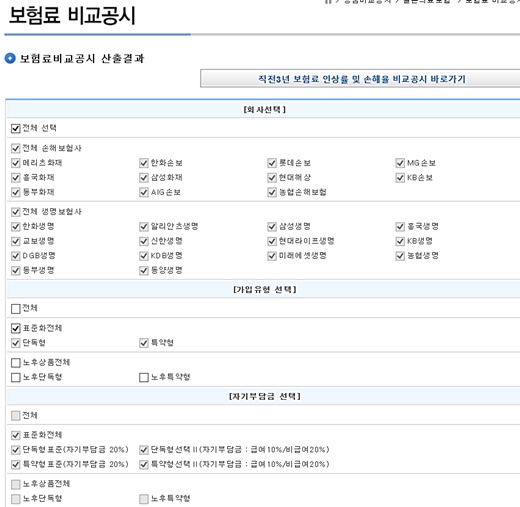
Task: Uncheck 교보생명 checkbox
Action: point(16,241)
